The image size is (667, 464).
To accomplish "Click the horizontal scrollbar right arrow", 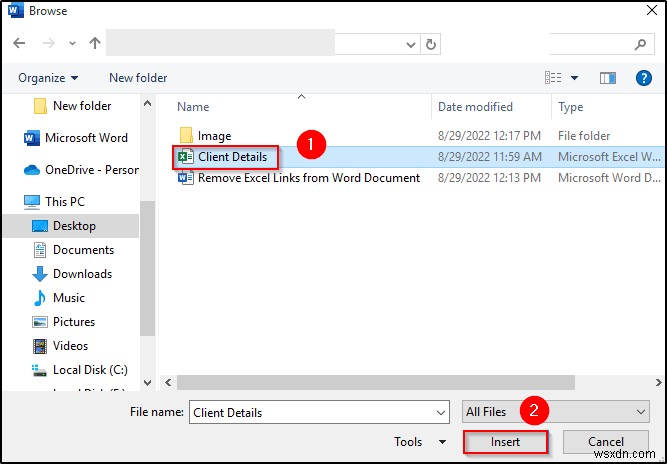I will [x=659, y=382].
